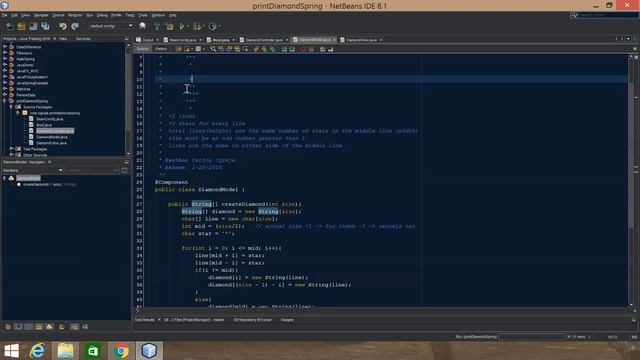Image resolution: width=640 pixels, height=360 pixels.
Task: Click the JavaFX_MVC project
Action: point(28,71)
